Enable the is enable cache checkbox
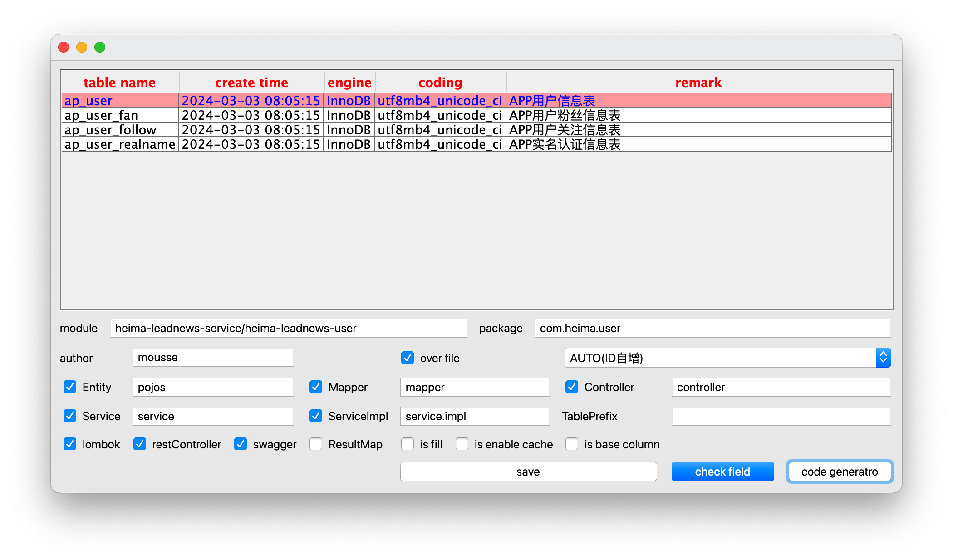 click(462, 444)
